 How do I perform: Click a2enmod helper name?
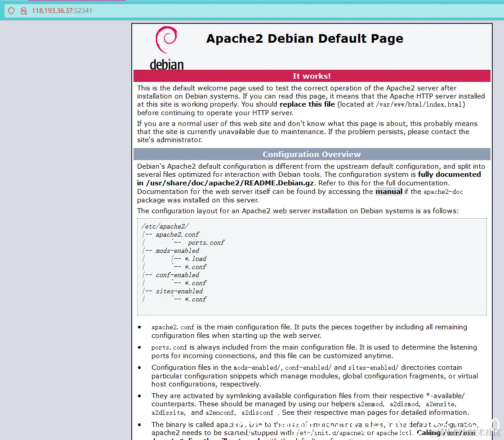pyautogui.click(x=370, y=404)
